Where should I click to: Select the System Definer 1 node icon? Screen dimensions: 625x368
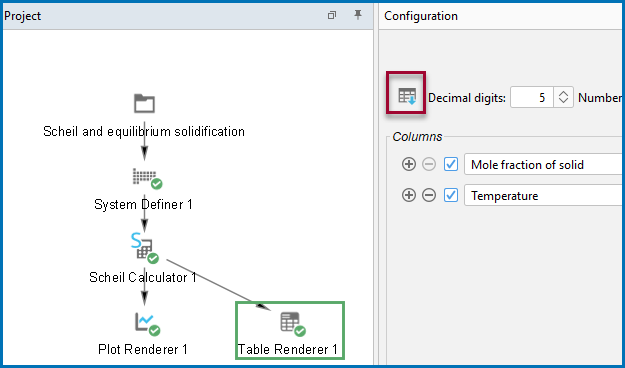146,178
